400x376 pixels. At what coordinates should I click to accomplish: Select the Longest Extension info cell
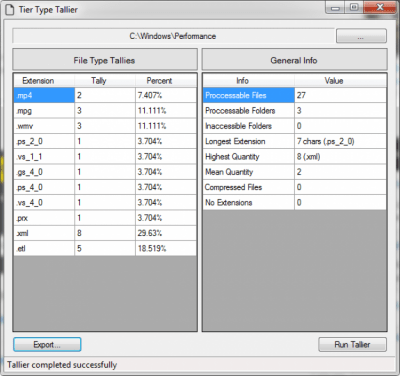(249, 141)
